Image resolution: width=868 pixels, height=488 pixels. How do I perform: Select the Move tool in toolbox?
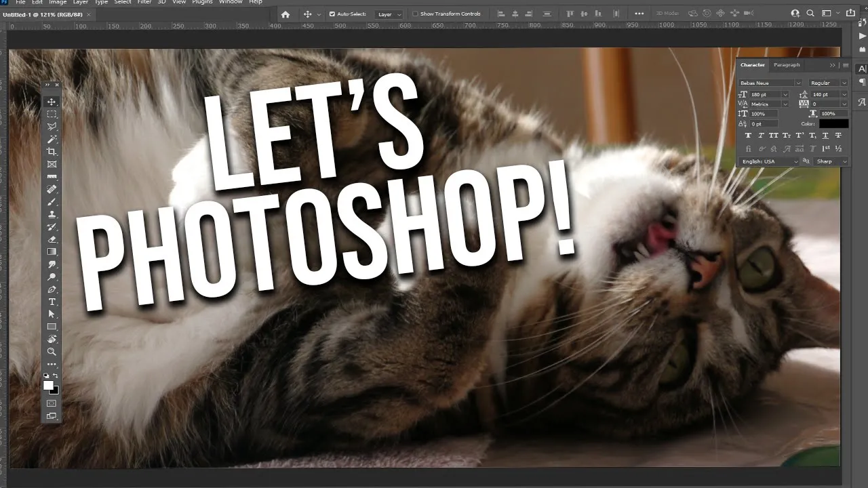(52, 102)
